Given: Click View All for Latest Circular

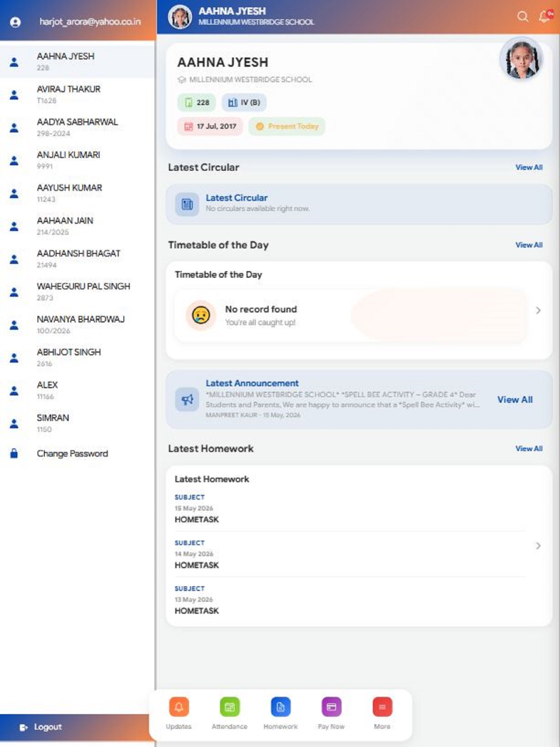Looking at the screenshot, I should coord(529,167).
